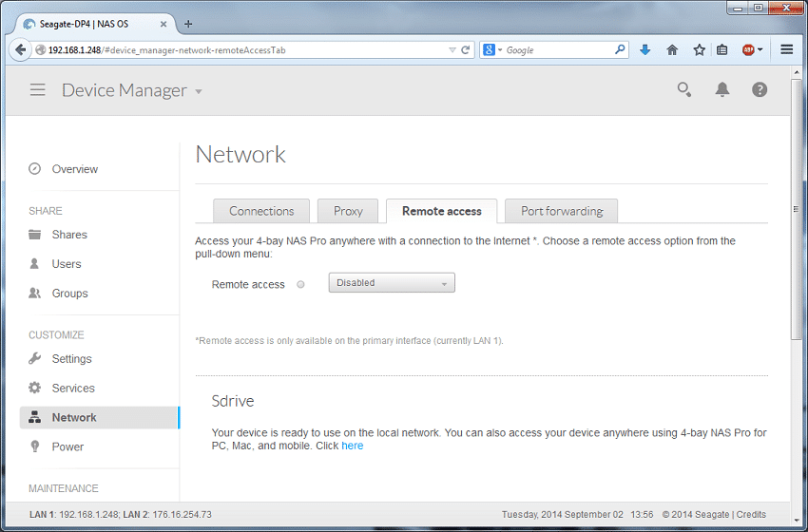Screen dimensions: 808x532
Task: Switch to the Proxy tab
Action: coord(348,211)
